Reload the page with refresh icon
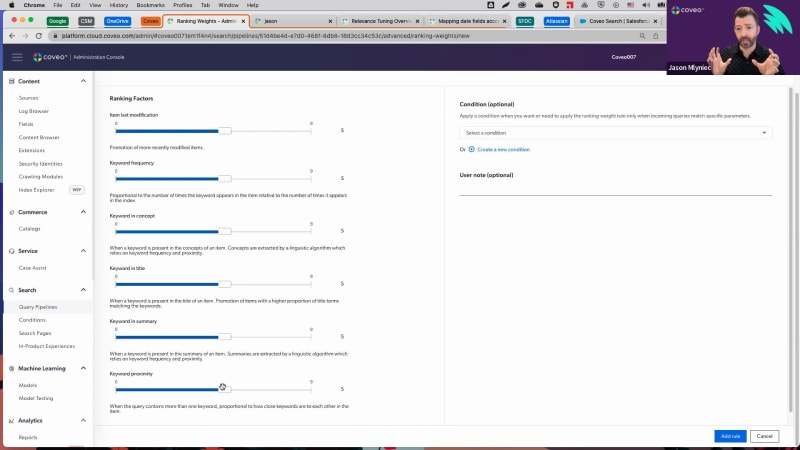The image size is (800, 450). point(39,36)
